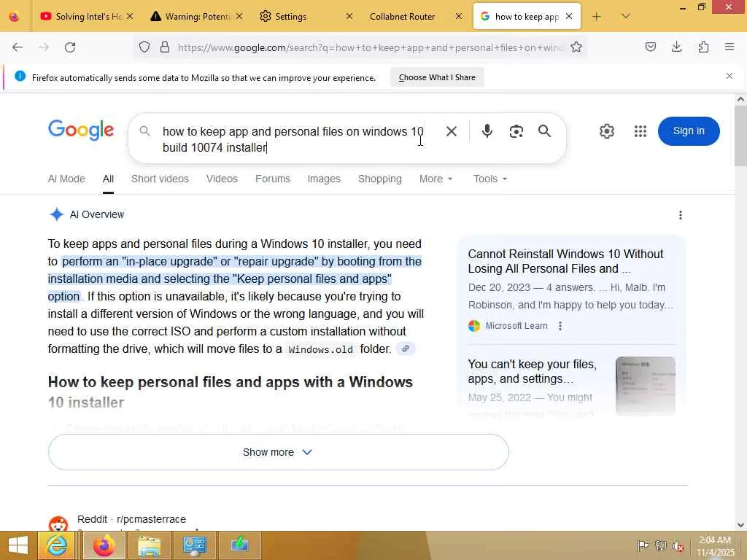
Task: Click the muted volume tray icon
Action: point(678,545)
